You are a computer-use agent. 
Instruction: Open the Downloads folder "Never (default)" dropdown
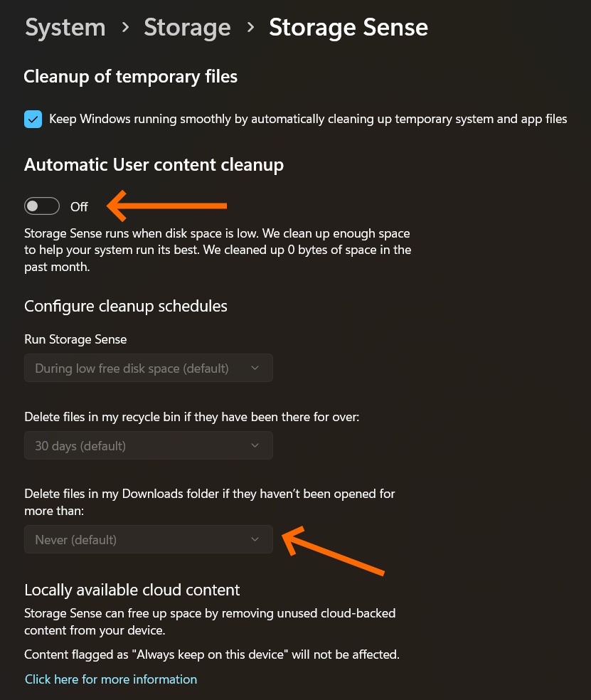point(148,540)
